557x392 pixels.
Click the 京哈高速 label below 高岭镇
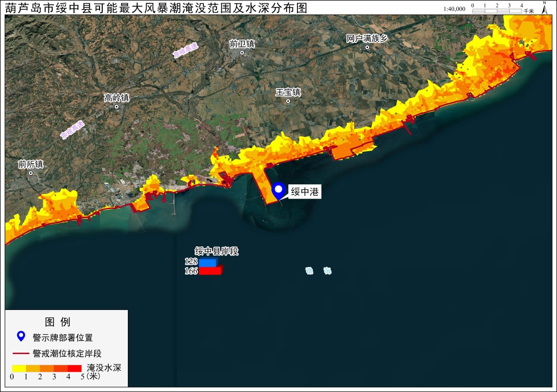coord(72,130)
